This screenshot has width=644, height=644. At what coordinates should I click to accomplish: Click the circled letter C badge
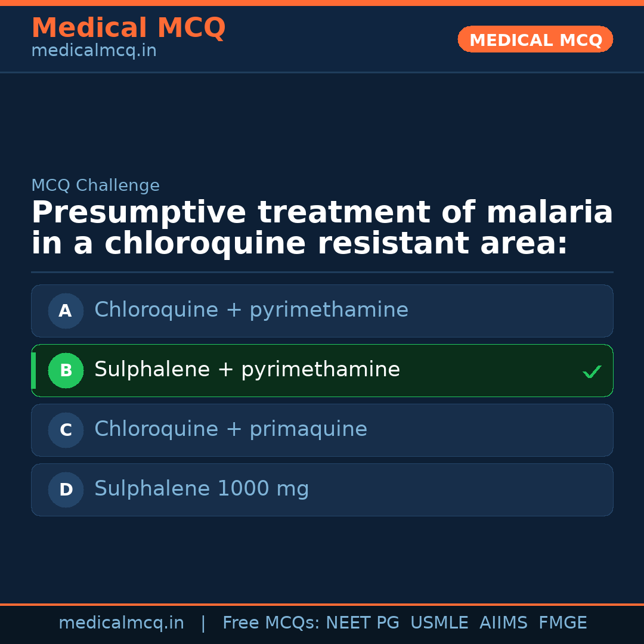coord(66,430)
